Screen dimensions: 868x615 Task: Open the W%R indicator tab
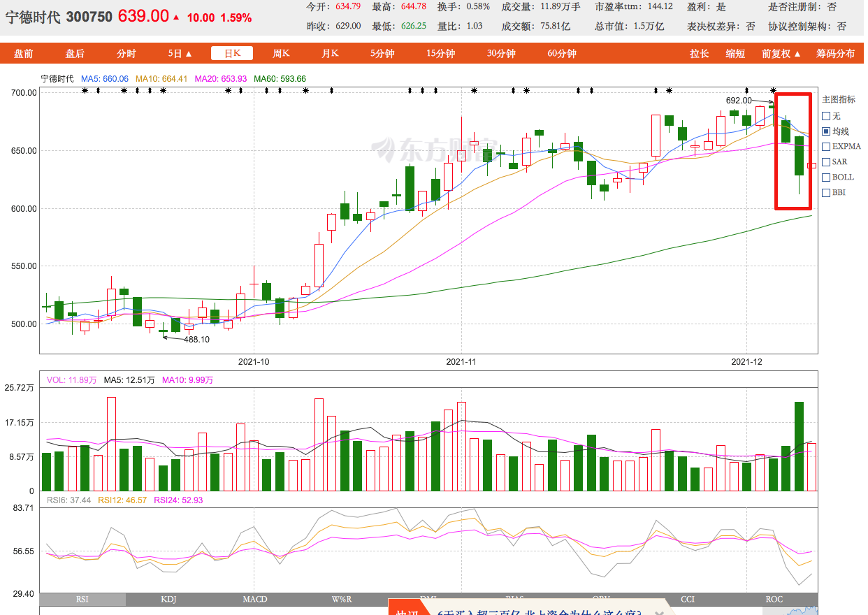tap(342, 599)
